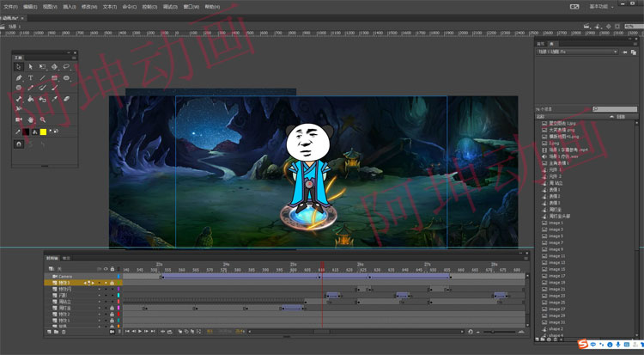Select the Rectangle tool
Viewport: 644px width, 355px height.
(x=54, y=77)
